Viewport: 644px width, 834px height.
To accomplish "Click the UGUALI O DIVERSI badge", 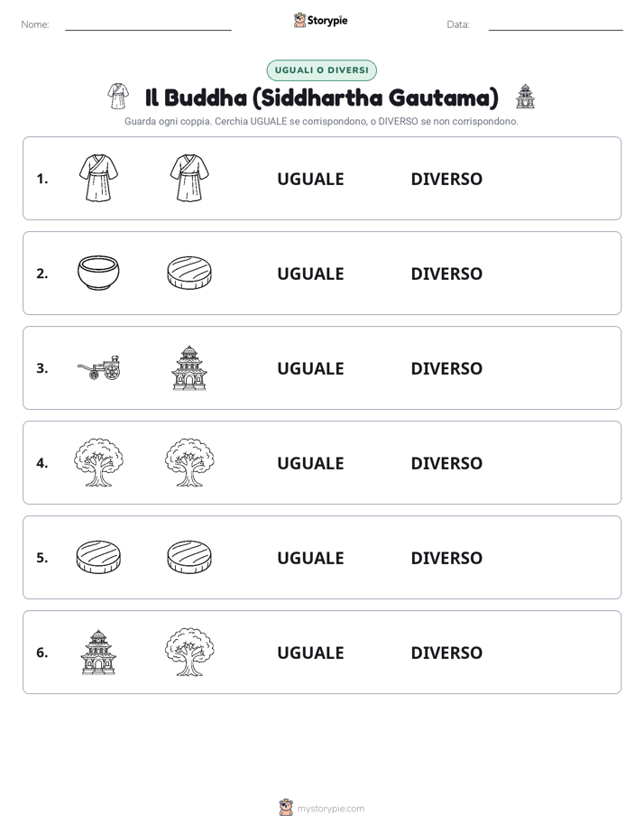I will (321, 70).
